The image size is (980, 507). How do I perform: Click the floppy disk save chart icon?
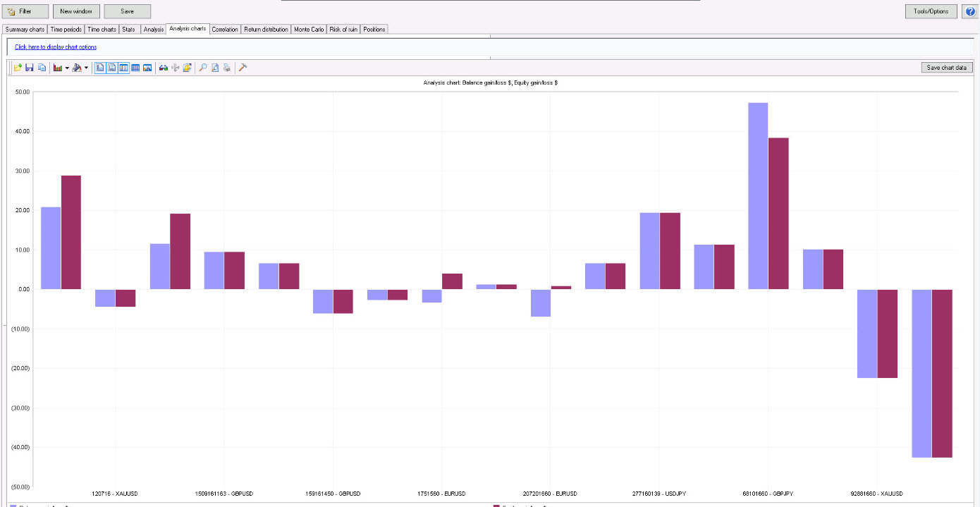pos(30,68)
